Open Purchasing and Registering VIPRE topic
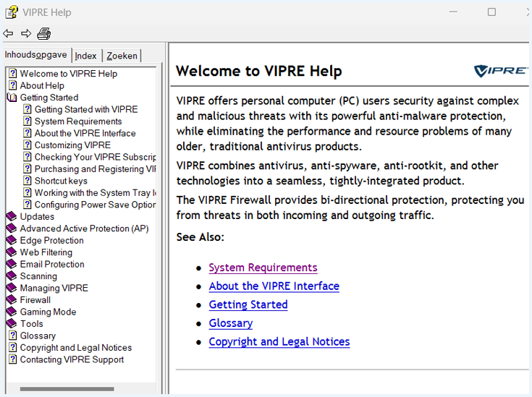 (x=96, y=168)
